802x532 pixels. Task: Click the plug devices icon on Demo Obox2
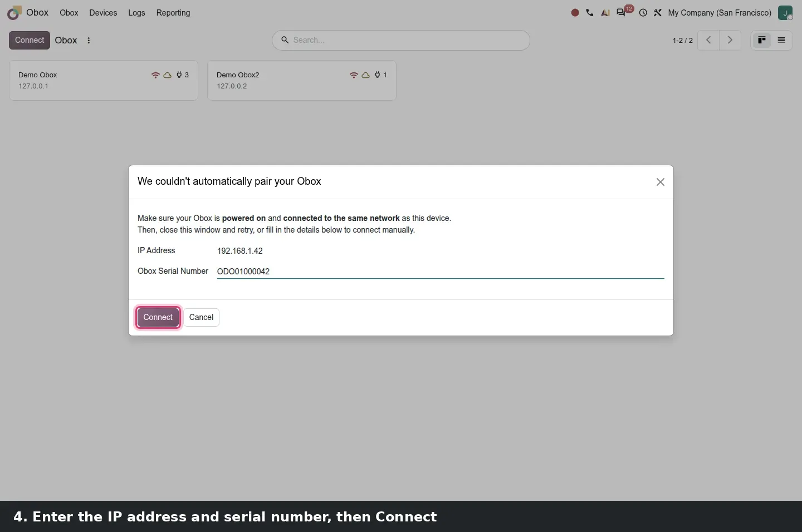[x=378, y=75]
